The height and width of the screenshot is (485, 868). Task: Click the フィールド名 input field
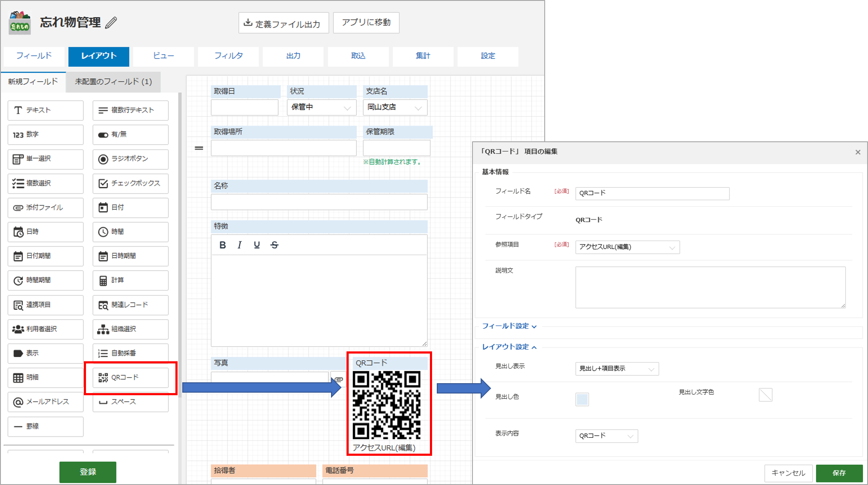click(652, 193)
